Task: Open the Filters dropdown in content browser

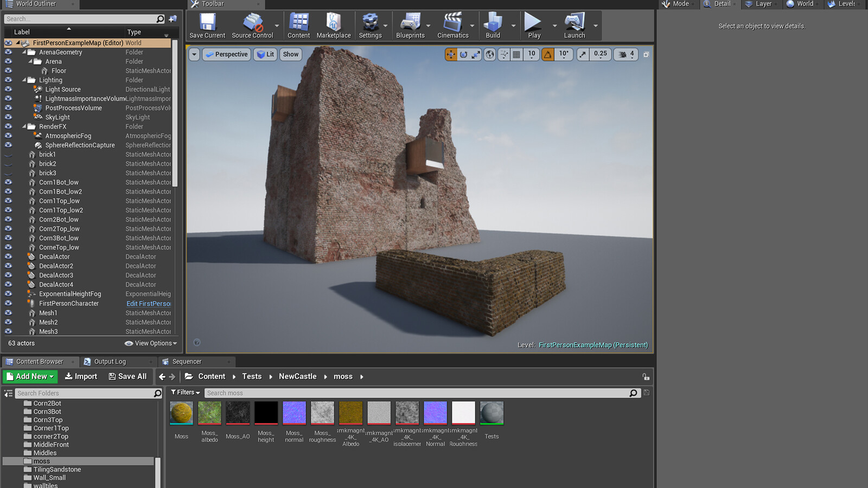Action: [186, 393]
